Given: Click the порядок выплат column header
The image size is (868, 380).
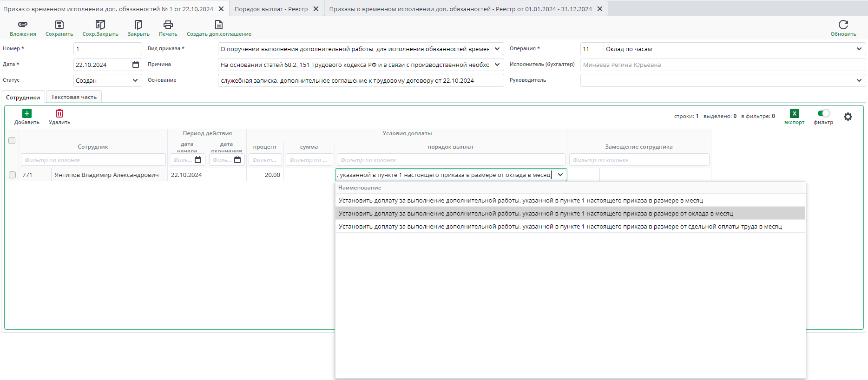Looking at the screenshot, I should coord(451,147).
